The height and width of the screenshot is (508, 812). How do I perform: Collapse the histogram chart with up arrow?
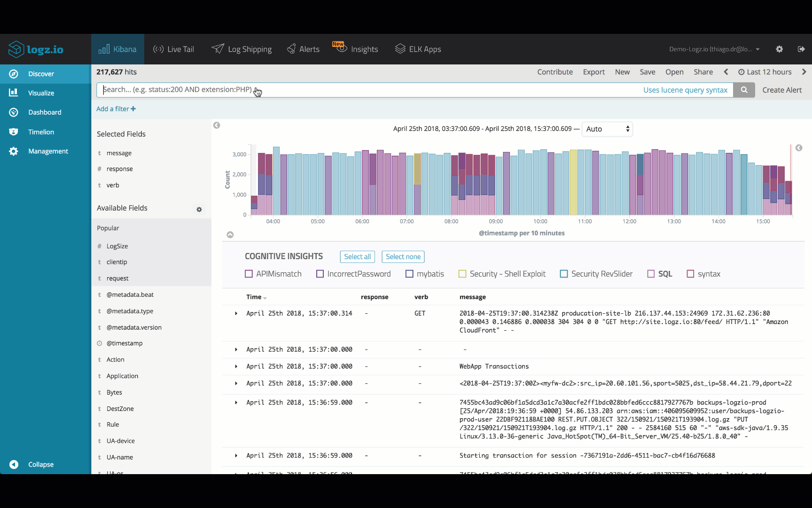coord(230,235)
